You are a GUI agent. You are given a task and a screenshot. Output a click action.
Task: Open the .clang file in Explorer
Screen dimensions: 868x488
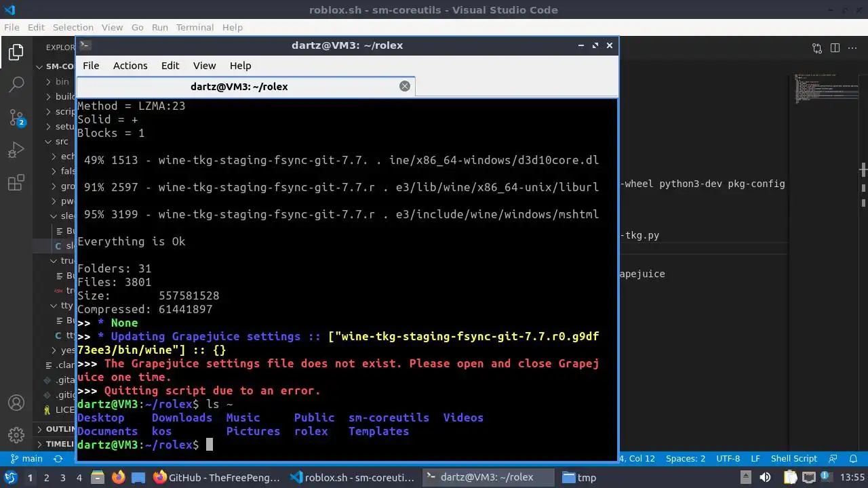(x=54, y=365)
